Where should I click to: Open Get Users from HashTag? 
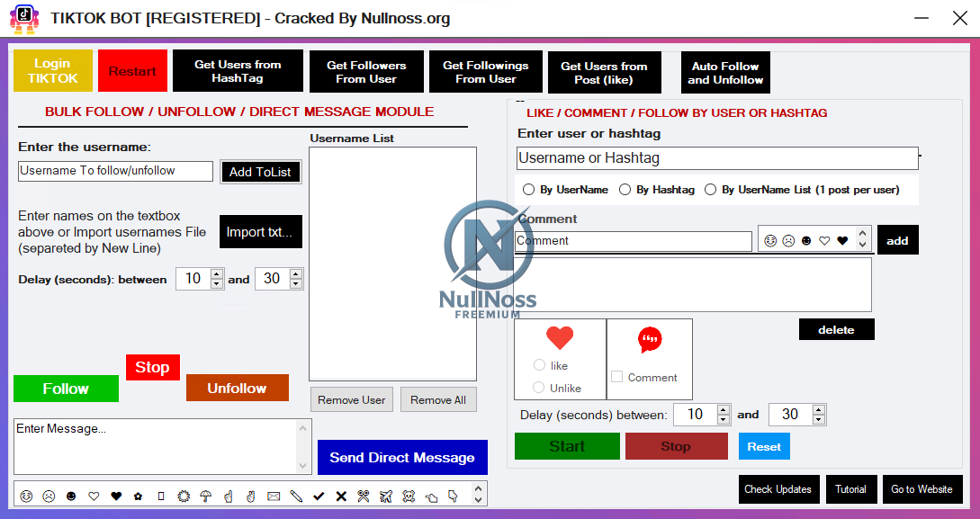tap(237, 72)
